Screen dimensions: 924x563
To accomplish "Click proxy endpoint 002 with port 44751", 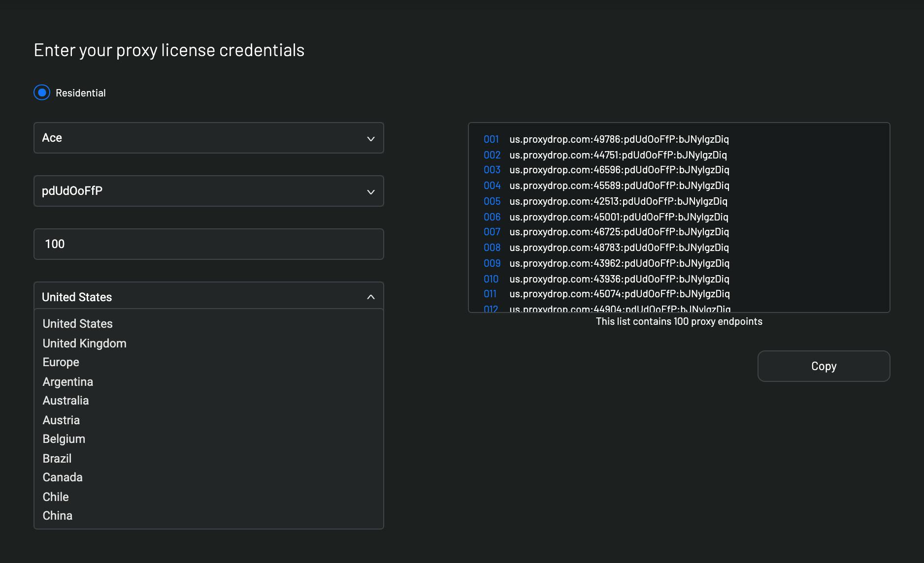I will point(618,155).
